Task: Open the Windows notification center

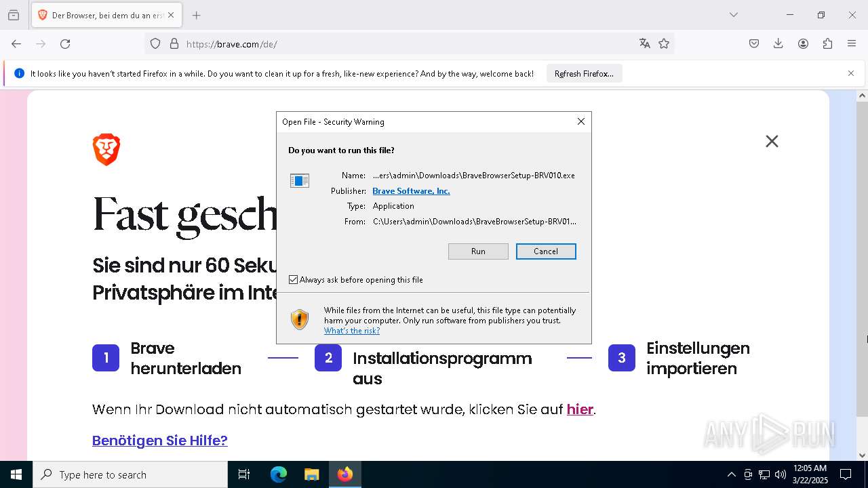Action: pos(846,474)
